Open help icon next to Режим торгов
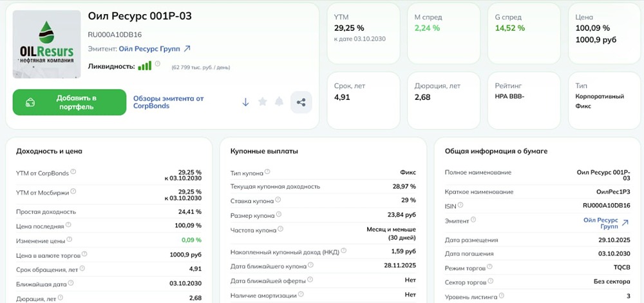644x303 pixels. pyautogui.click(x=489, y=268)
